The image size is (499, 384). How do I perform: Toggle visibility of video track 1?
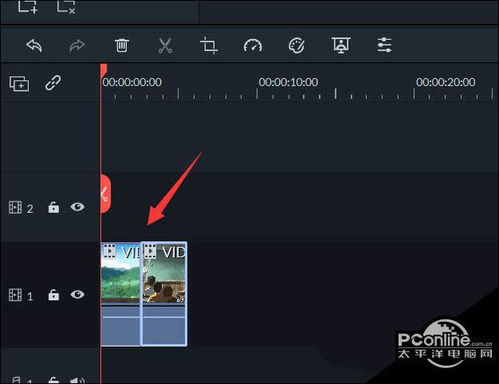point(77,294)
